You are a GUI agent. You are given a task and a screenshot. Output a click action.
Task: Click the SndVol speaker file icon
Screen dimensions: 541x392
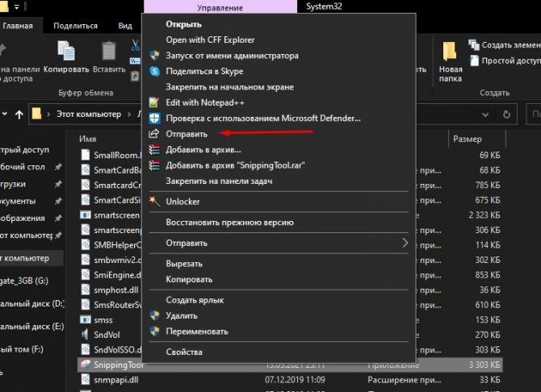(85, 335)
